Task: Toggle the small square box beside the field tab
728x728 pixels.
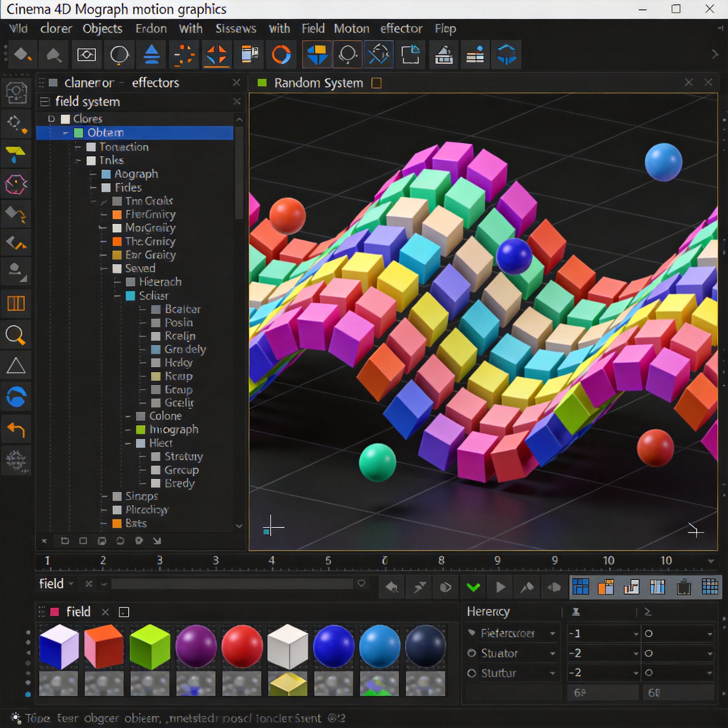Action: pos(124,612)
